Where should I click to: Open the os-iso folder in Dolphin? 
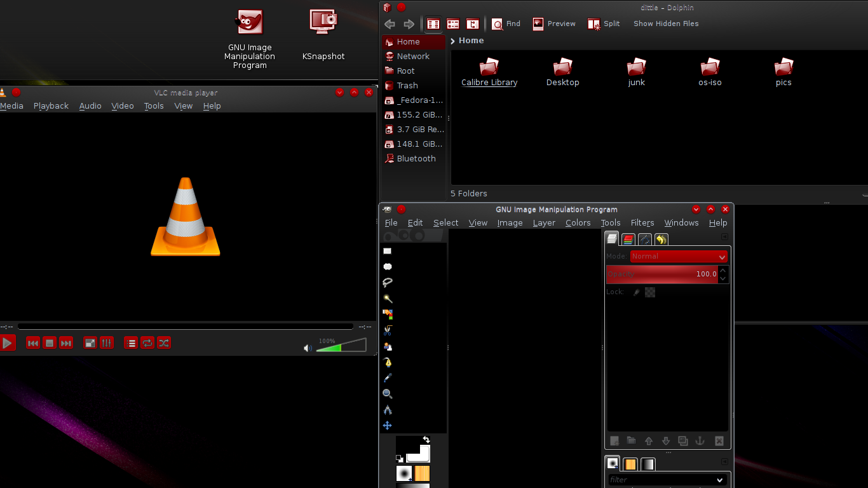[710, 72]
